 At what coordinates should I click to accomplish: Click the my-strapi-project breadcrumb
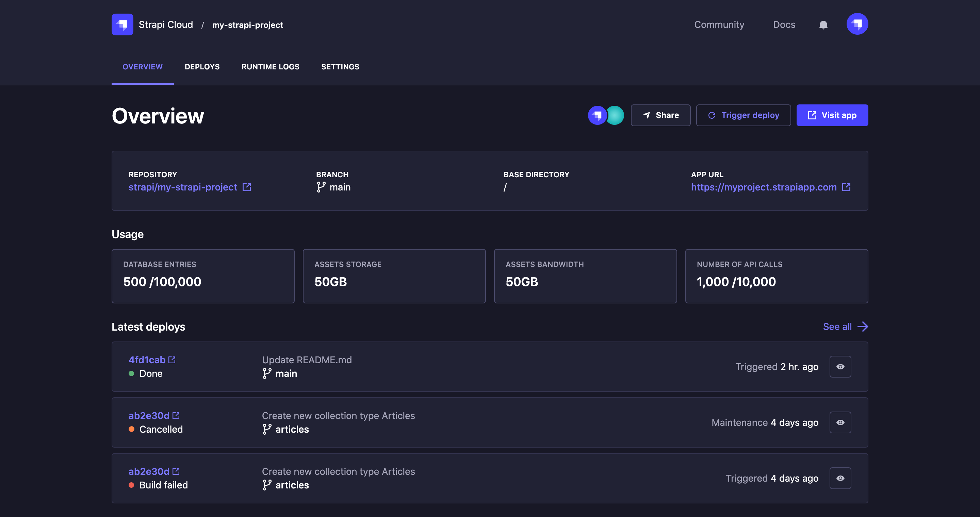pos(247,25)
